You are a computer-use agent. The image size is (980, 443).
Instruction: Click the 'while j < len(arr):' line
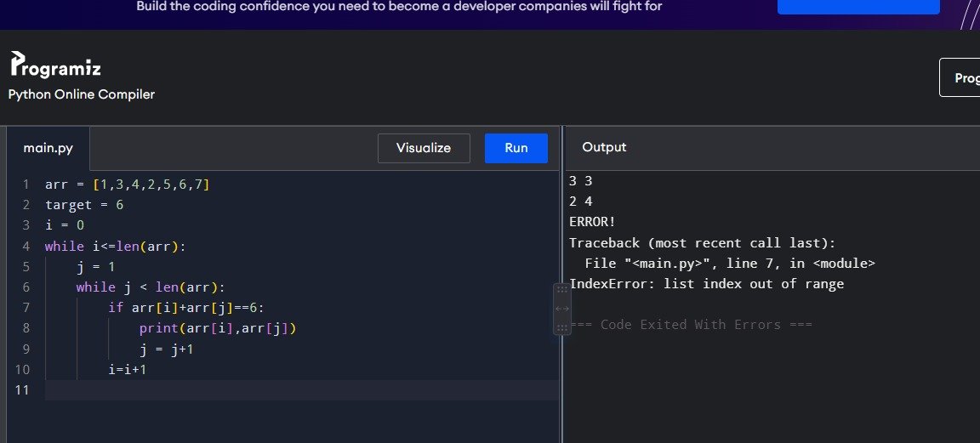pyautogui.click(x=151, y=287)
